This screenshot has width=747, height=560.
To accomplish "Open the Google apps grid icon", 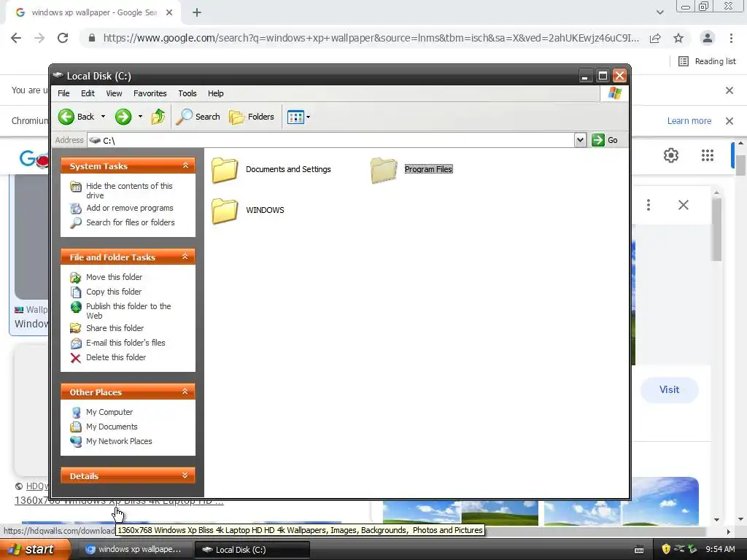I will (x=708, y=155).
